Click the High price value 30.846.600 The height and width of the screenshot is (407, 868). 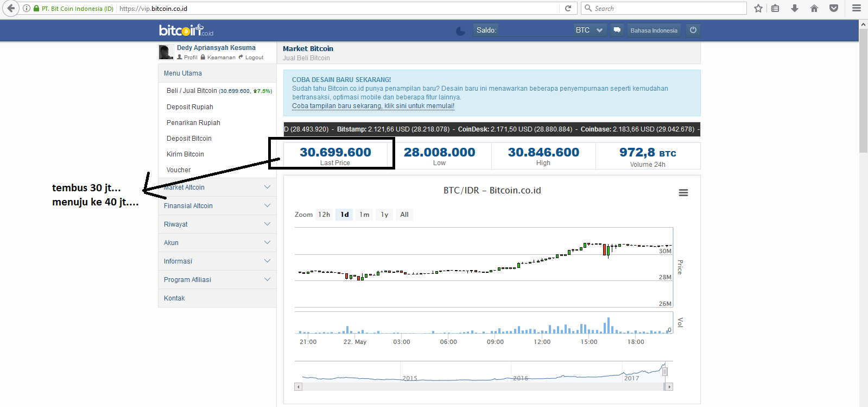[543, 152]
